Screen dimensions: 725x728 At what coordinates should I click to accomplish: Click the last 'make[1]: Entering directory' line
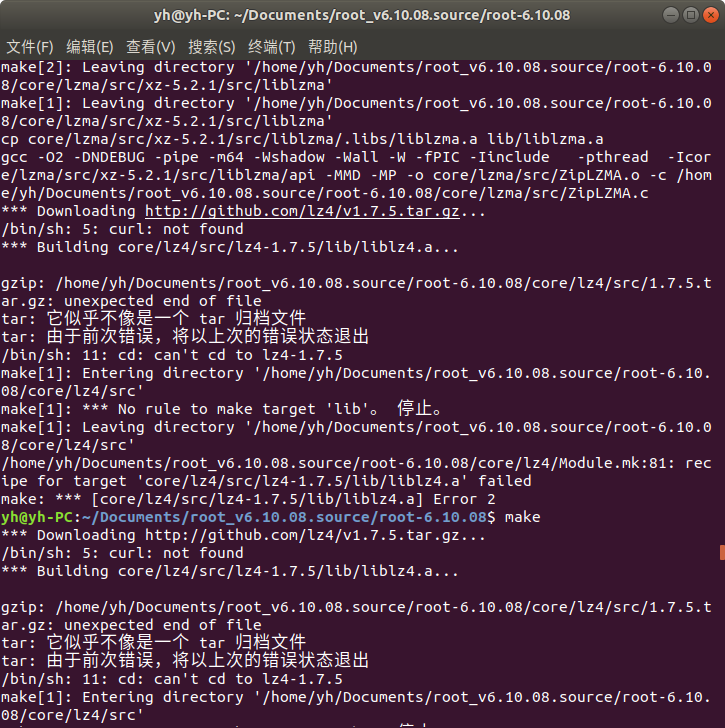pyautogui.click(x=356, y=706)
